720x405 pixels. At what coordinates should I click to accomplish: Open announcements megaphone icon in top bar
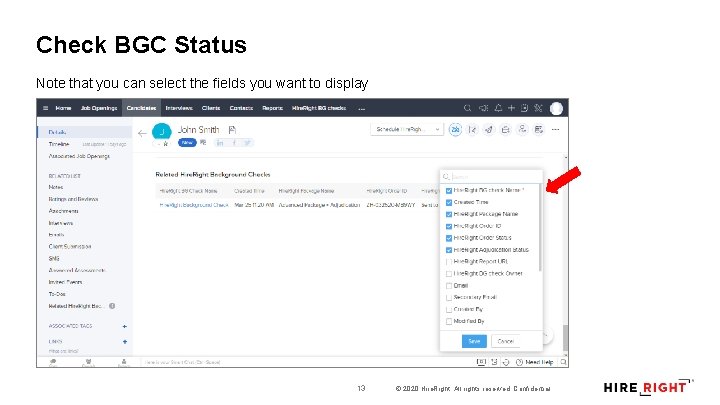(x=484, y=108)
